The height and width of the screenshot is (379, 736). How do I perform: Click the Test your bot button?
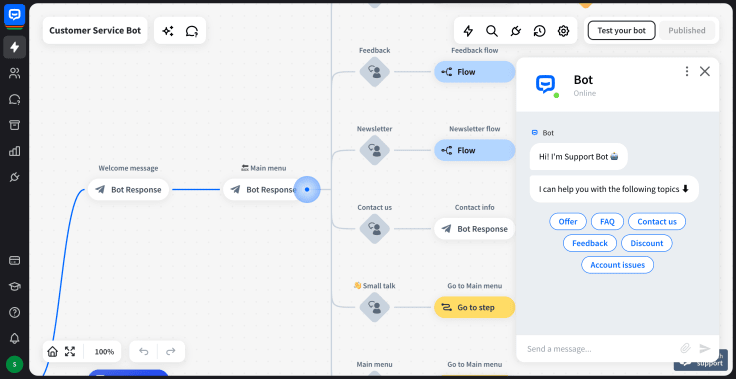621,31
